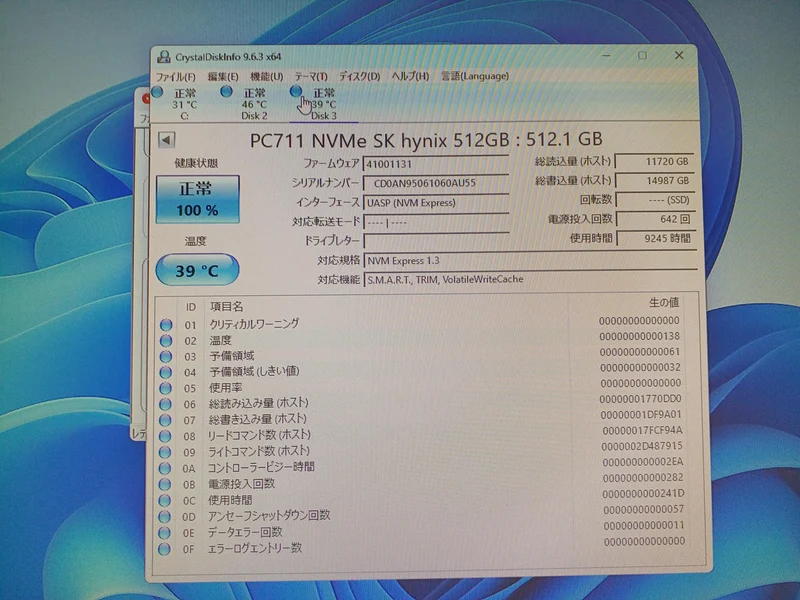Viewport: 800px width, 600px height.
Task: Click the firmware field 41001131
Action: click(436, 164)
